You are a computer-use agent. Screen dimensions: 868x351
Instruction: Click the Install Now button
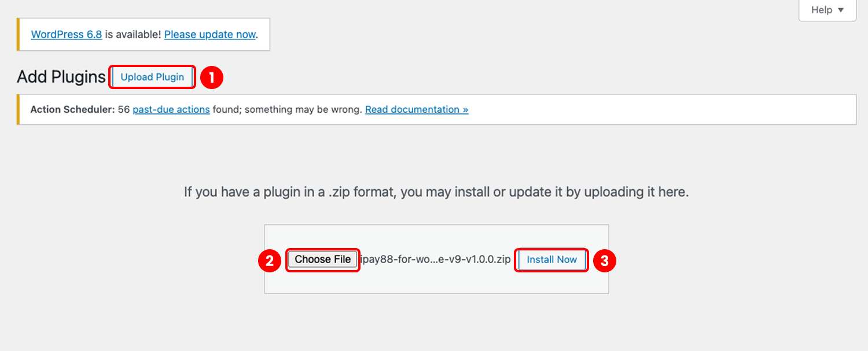pyautogui.click(x=551, y=260)
